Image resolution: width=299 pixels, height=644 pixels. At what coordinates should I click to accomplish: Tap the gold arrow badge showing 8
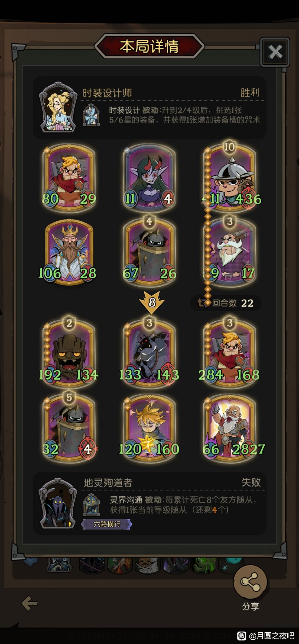click(152, 302)
